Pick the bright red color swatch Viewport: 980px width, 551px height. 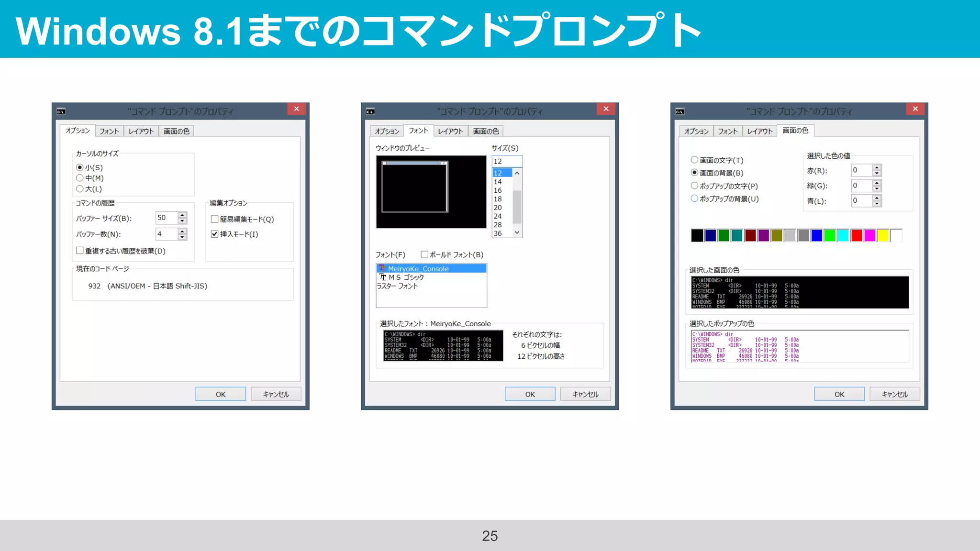[x=857, y=235]
